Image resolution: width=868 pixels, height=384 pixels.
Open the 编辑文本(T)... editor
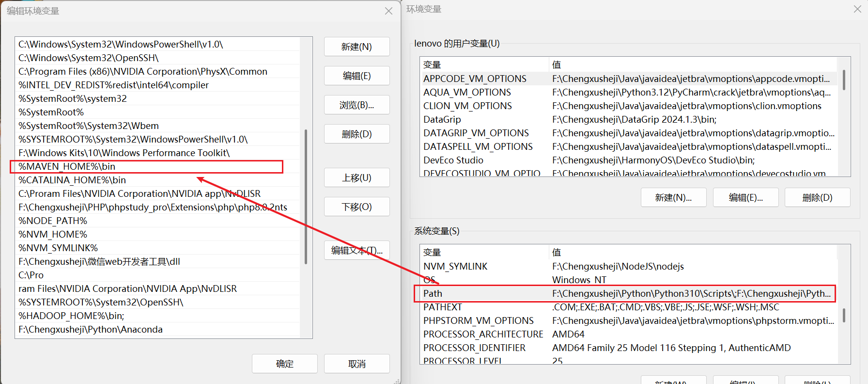(356, 250)
